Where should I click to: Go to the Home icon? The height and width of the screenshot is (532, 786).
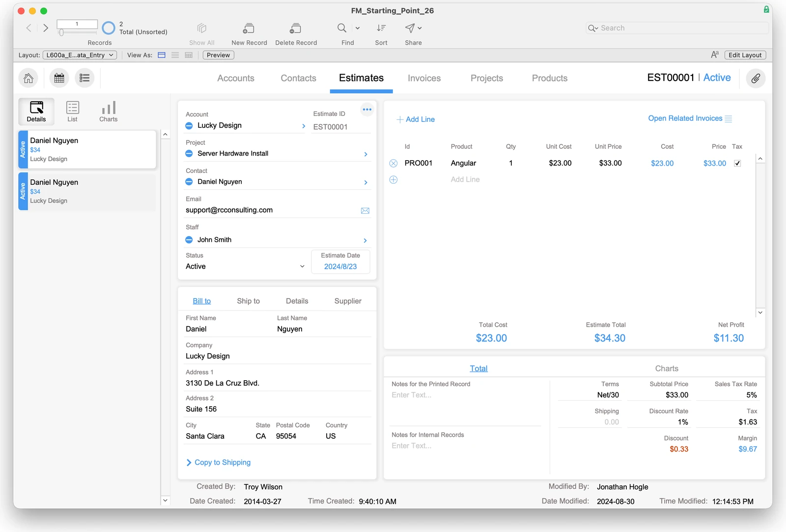[28, 78]
